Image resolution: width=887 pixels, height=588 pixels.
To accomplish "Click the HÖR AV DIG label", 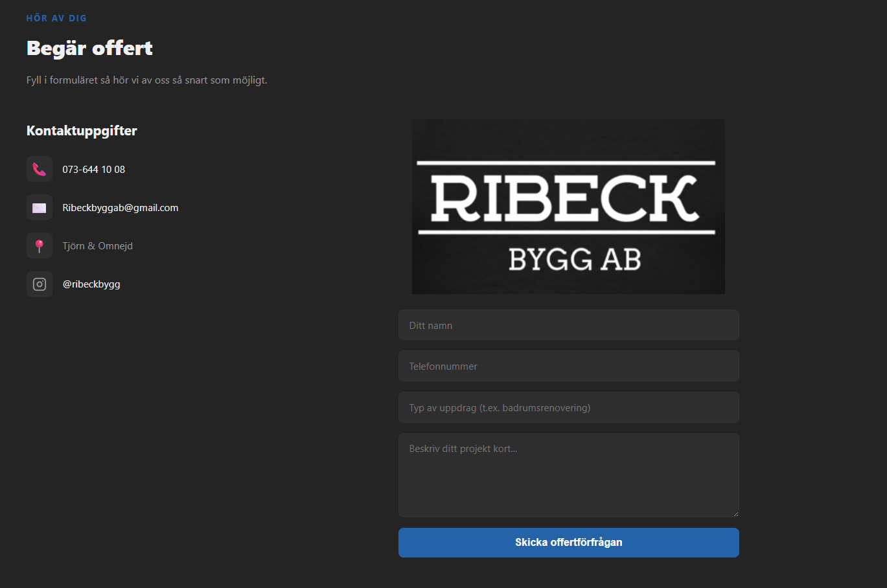I will point(56,18).
